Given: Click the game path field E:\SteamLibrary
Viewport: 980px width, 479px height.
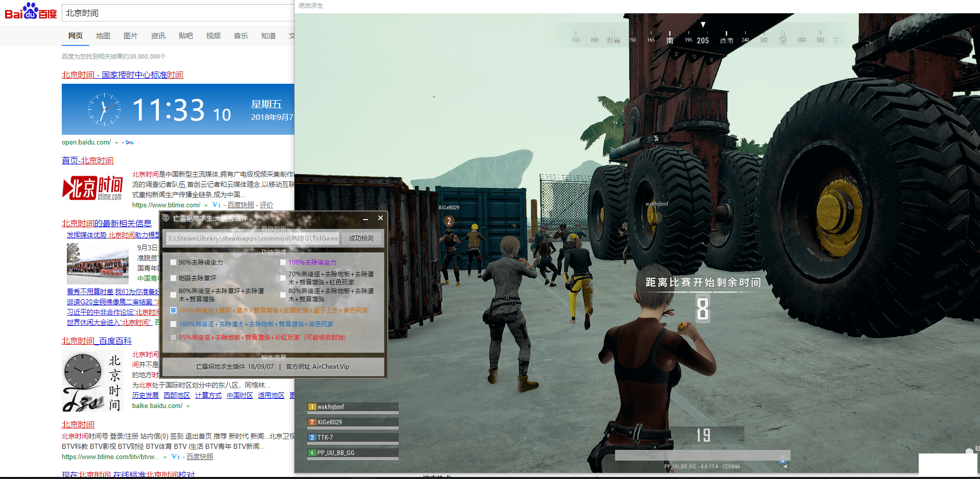Looking at the screenshot, I should click(253, 238).
